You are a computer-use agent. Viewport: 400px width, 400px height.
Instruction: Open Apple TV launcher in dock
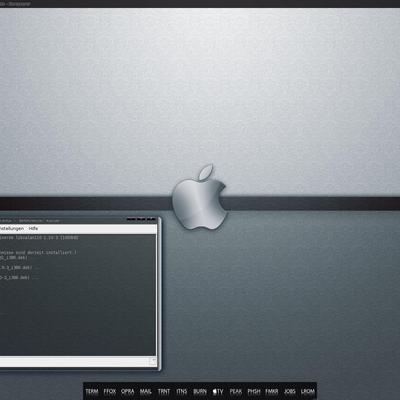218,392
